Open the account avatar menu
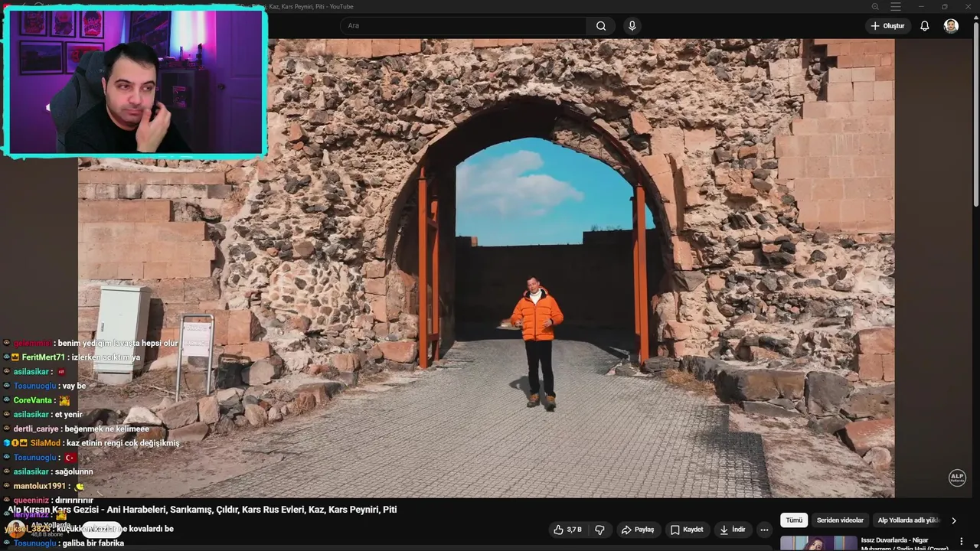 pyautogui.click(x=951, y=26)
